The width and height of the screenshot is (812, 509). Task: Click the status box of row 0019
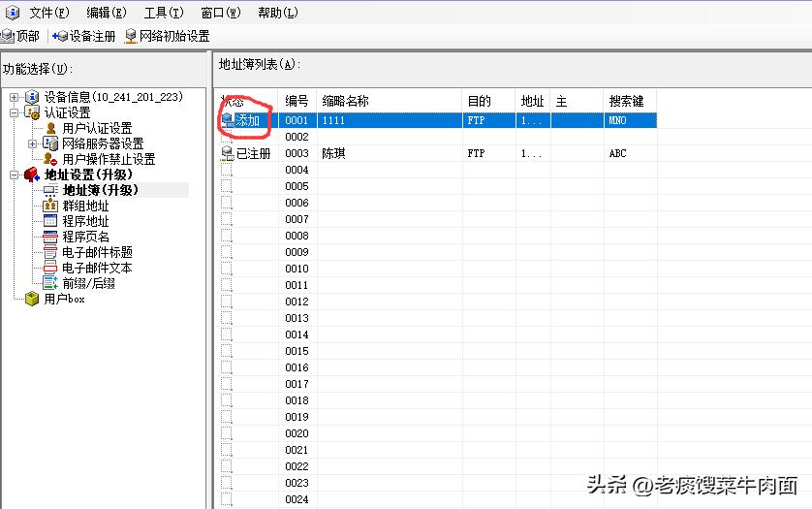click(227, 417)
